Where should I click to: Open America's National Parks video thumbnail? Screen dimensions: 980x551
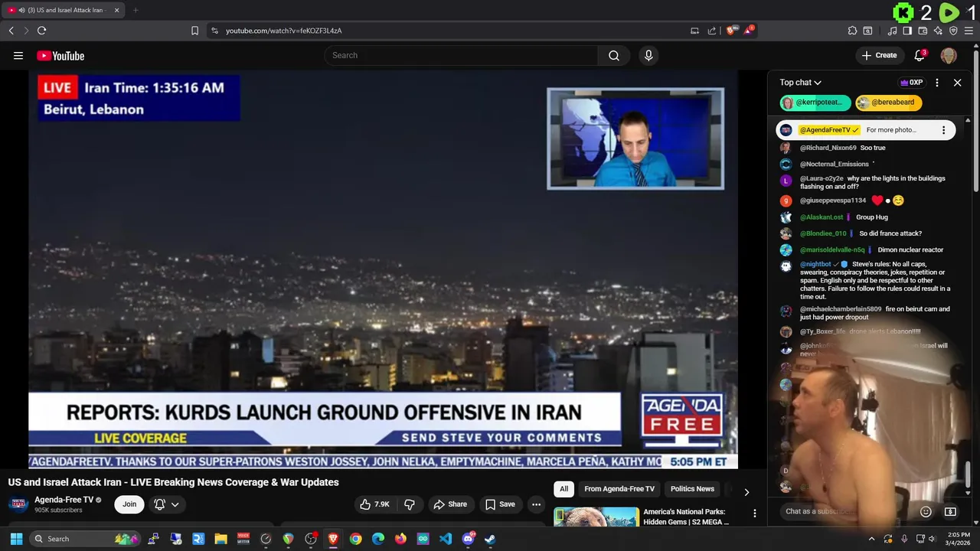coord(596,517)
